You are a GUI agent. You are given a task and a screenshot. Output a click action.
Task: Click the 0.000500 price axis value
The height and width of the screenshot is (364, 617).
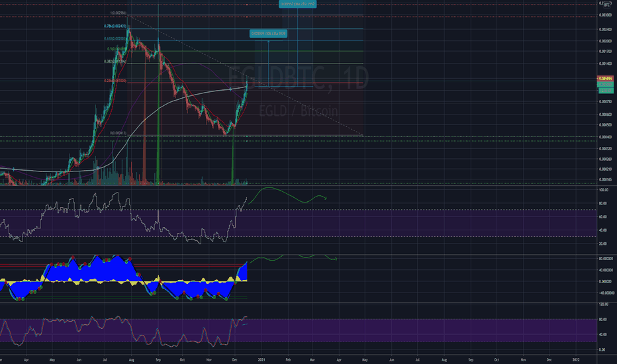[605, 125]
